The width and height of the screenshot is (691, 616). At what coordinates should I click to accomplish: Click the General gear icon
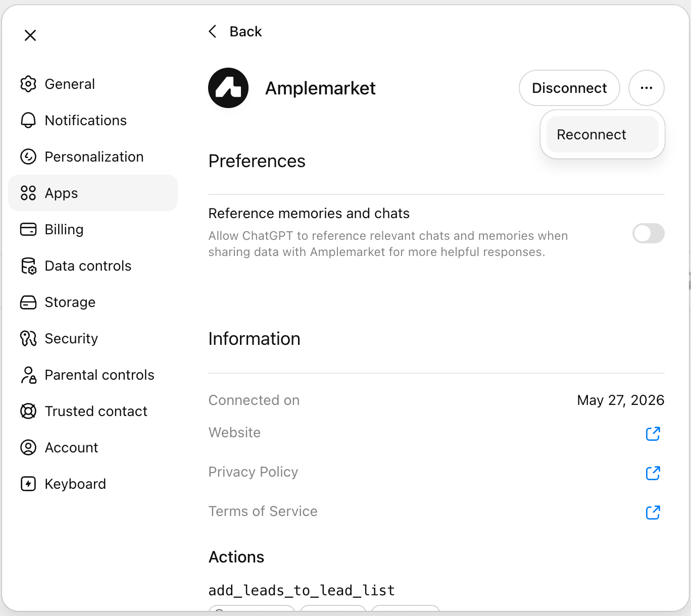click(28, 84)
